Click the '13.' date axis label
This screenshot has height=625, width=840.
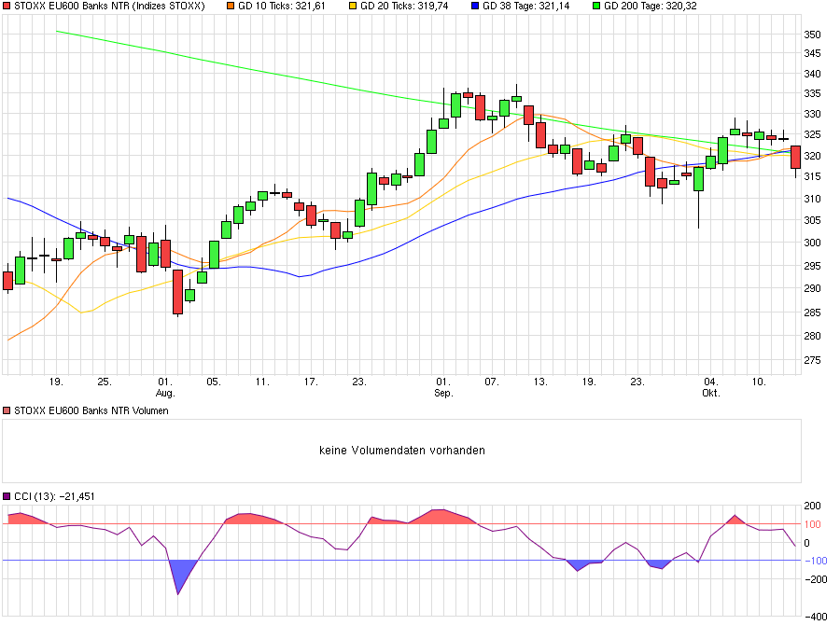coord(540,382)
